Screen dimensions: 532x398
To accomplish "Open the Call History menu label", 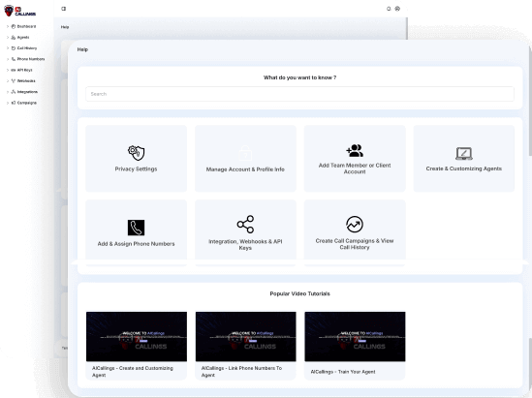I will pos(27,48).
